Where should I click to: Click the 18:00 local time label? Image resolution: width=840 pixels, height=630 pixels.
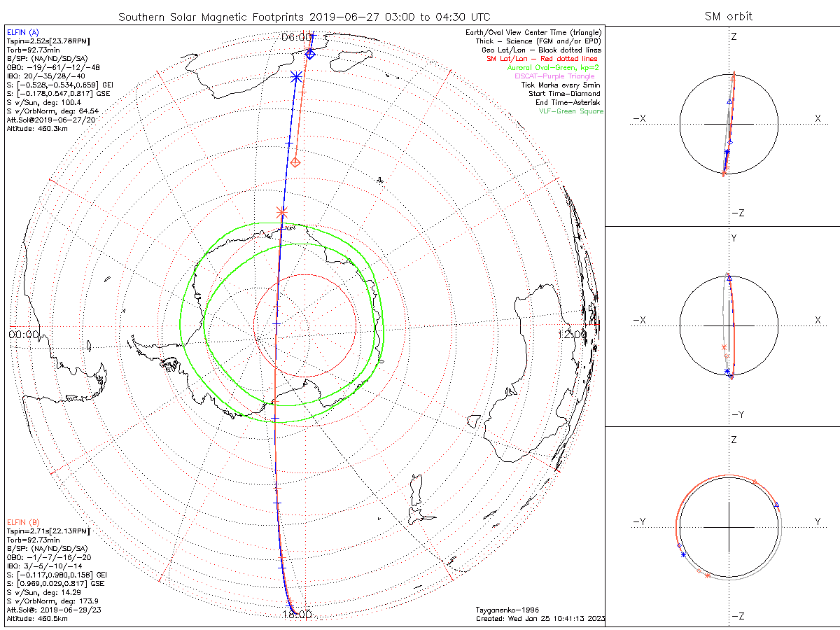tap(297, 615)
